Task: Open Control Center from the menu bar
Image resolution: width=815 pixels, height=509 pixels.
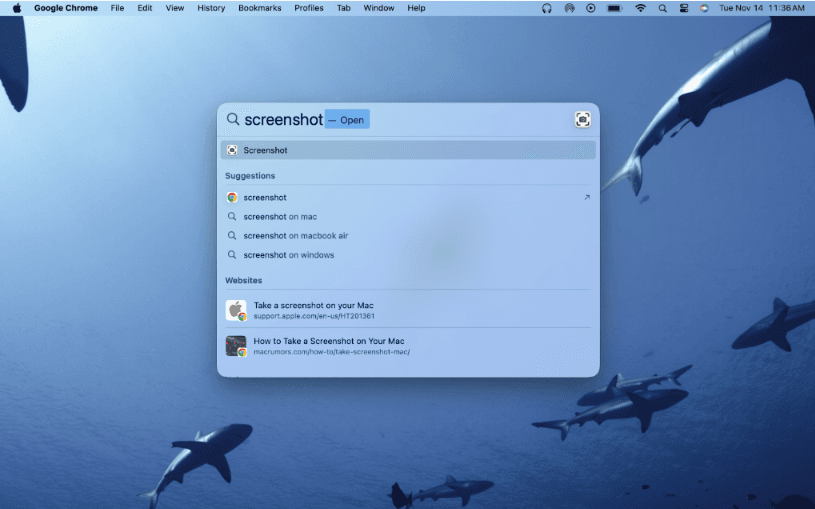Action: (684, 8)
